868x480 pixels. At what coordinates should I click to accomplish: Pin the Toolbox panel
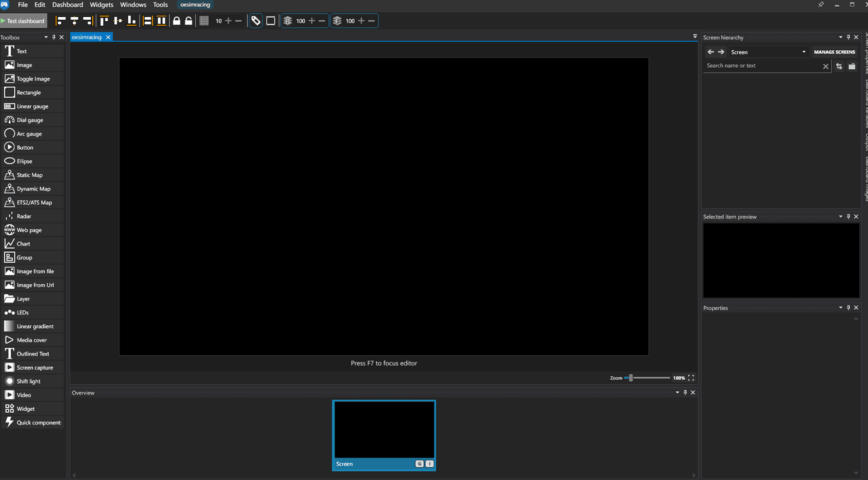(x=54, y=37)
